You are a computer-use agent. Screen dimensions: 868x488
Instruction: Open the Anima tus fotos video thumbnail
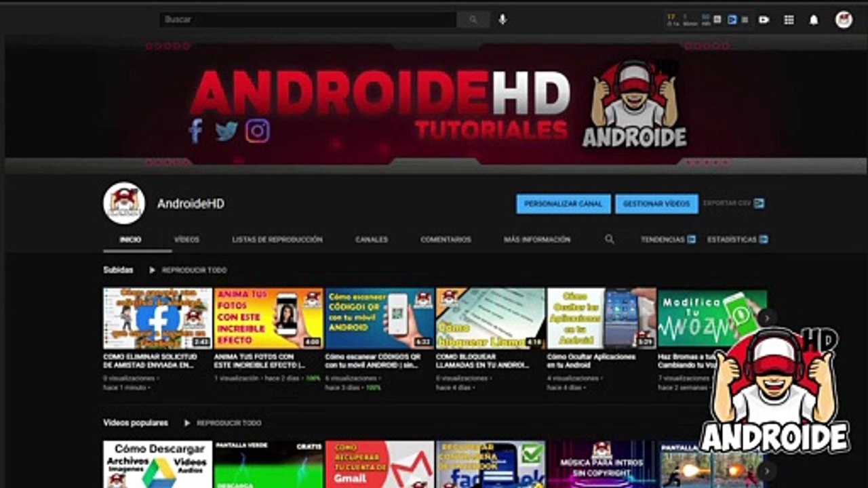pos(269,319)
